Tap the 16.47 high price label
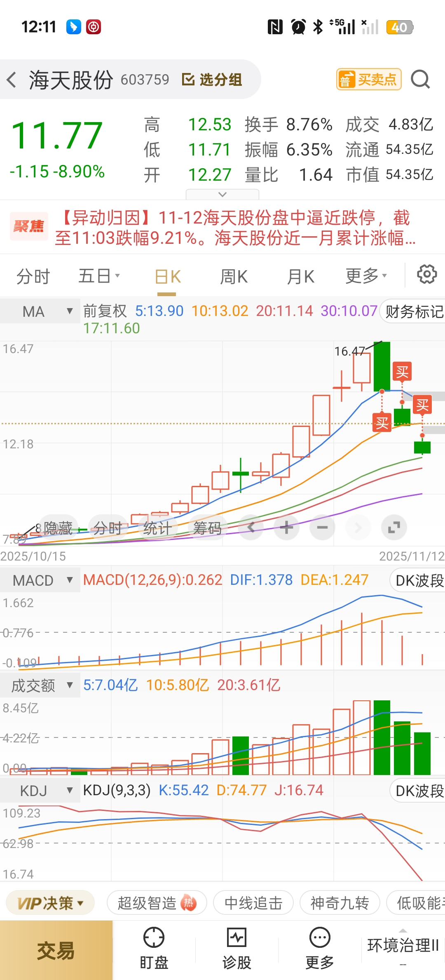Image resolution: width=445 pixels, height=980 pixels. (x=350, y=351)
